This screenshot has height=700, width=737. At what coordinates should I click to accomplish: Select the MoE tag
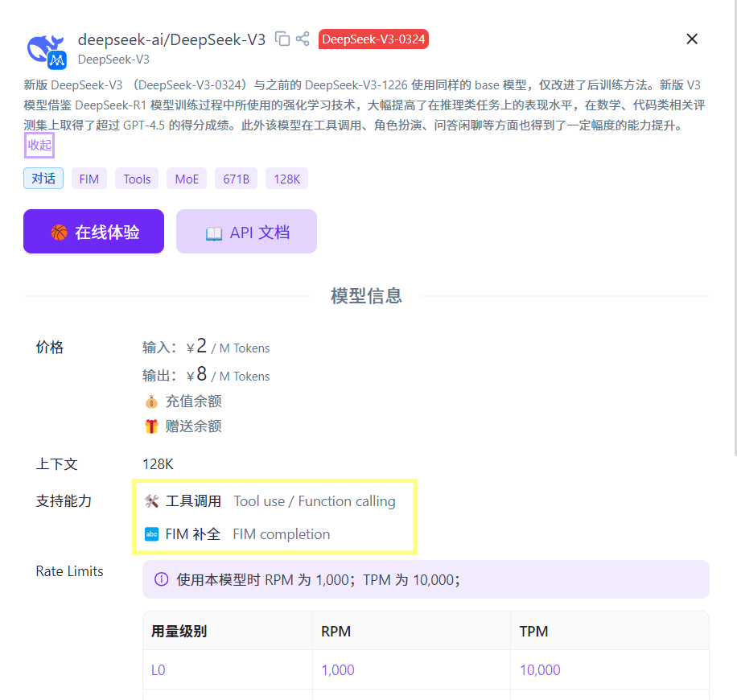pos(187,179)
